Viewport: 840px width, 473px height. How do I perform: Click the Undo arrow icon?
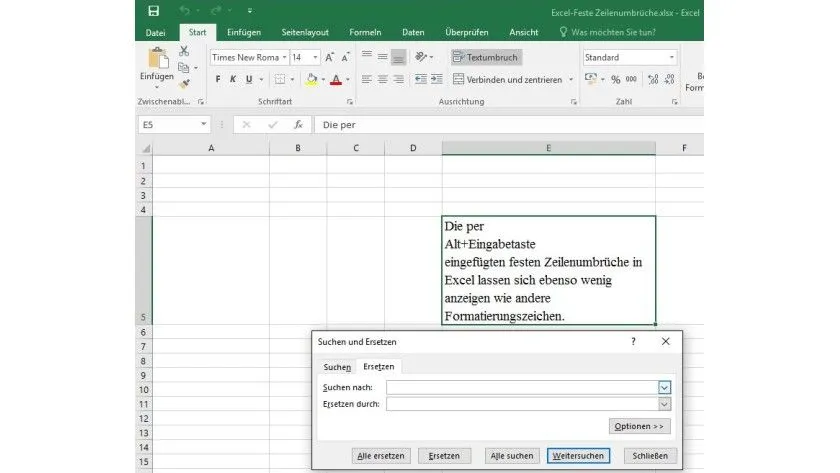coord(184,11)
